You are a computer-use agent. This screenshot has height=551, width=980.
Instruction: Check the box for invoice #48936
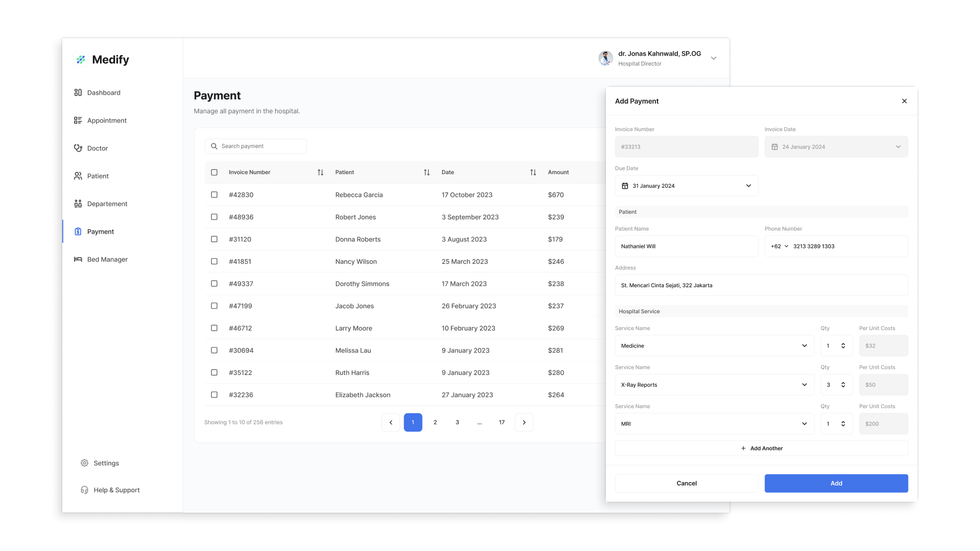[214, 217]
